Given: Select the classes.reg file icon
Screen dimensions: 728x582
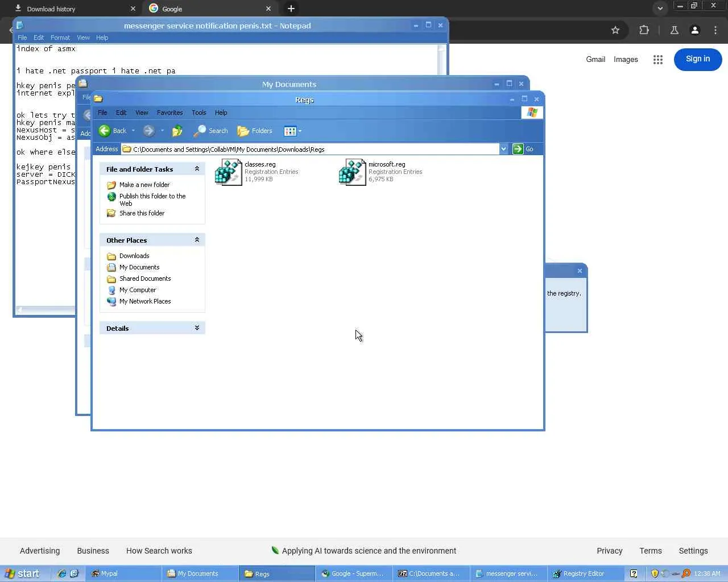Looking at the screenshot, I should pyautogui.click(x=229, y=172).
